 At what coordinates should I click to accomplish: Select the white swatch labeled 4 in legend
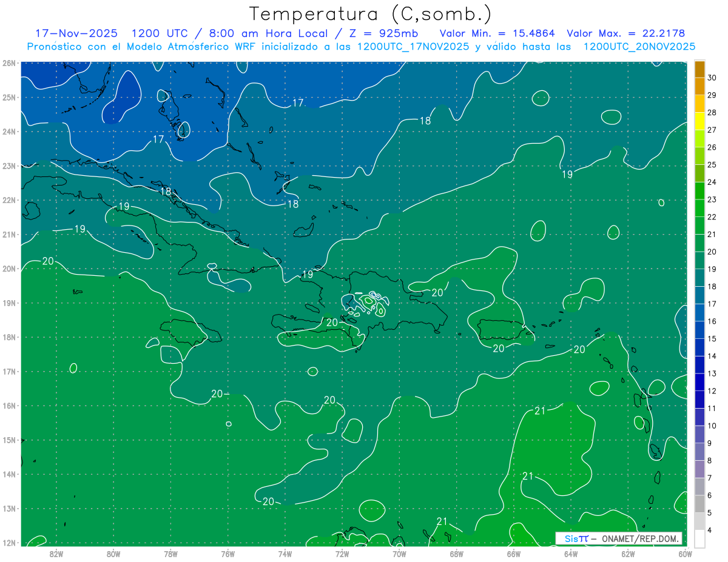pos(699,538)
